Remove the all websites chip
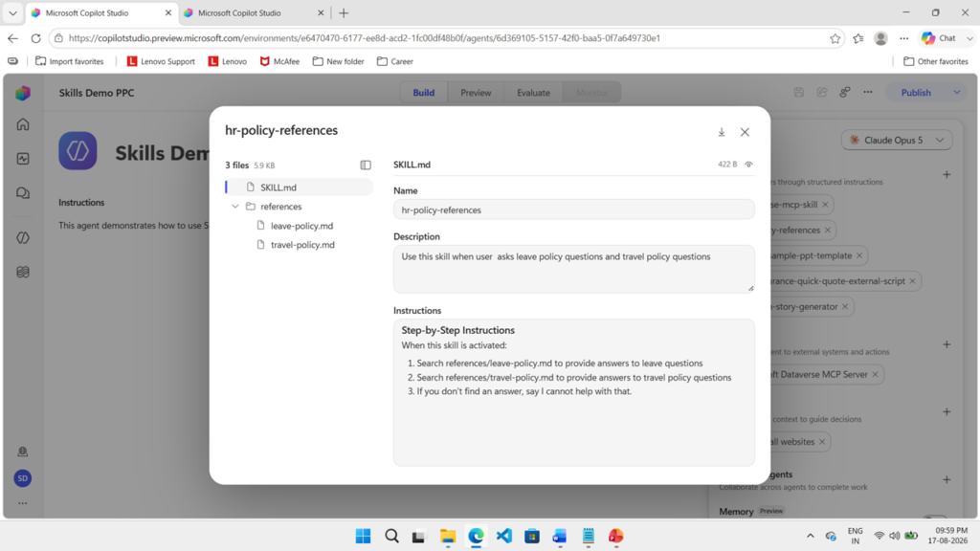Screen dimensions: 980x551 822,442
